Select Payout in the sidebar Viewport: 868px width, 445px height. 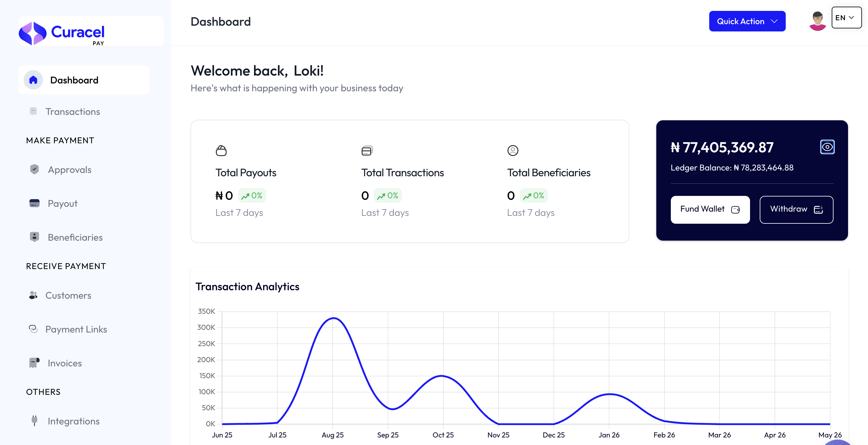(x=62, y=203)
